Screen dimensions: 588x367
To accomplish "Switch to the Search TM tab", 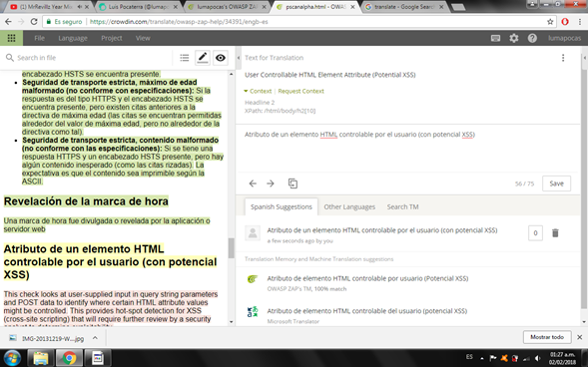I will pos(402,206).
